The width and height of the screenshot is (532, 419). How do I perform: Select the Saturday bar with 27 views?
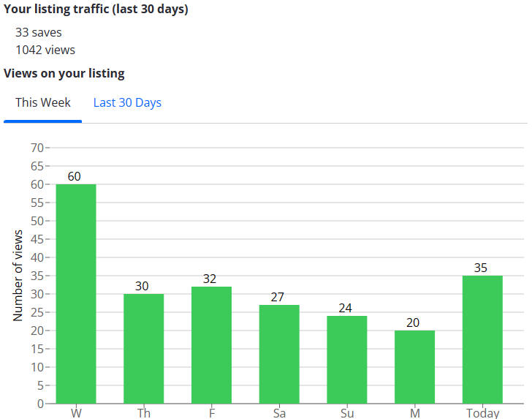pos(279,354)
